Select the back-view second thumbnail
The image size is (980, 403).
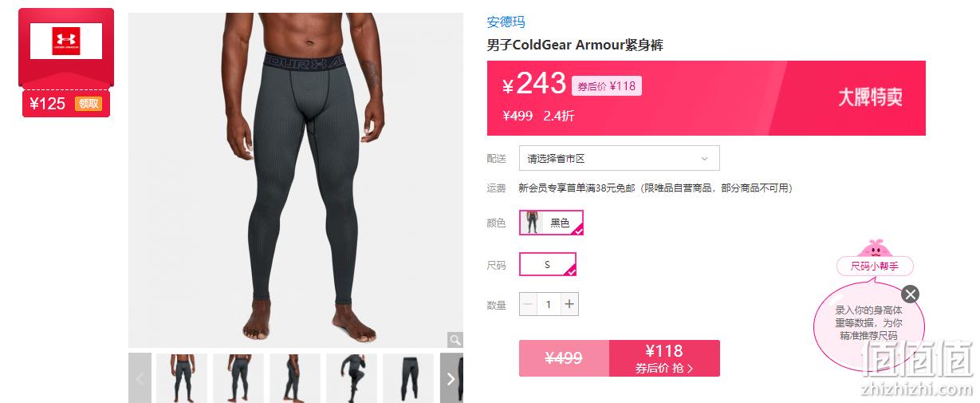(x=238, y=378)
